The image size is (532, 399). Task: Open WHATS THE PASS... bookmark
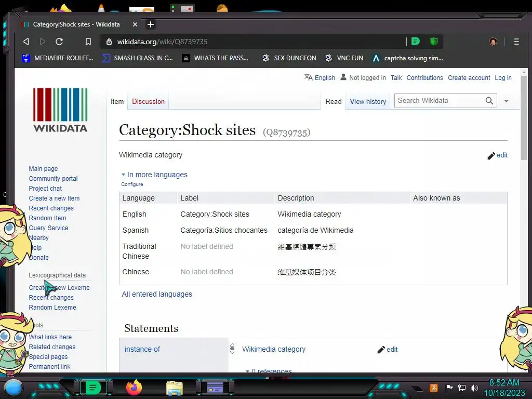pos(215,58)
